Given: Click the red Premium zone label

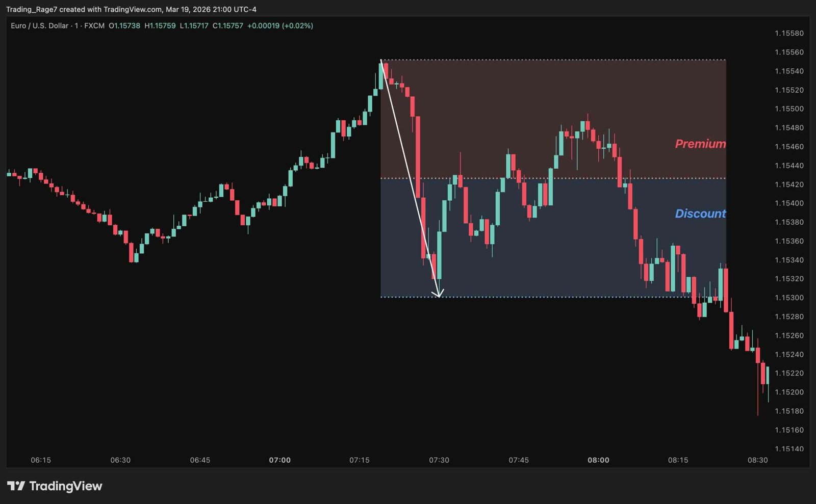Looking at the screenshot, I should [x=700, y=144].
